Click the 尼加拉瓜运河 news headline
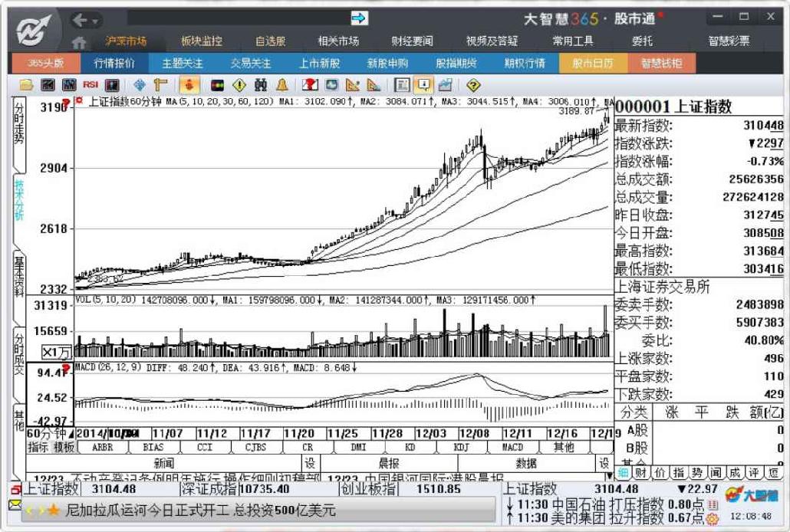Viewport: 790px width, 532px height. 200,511
